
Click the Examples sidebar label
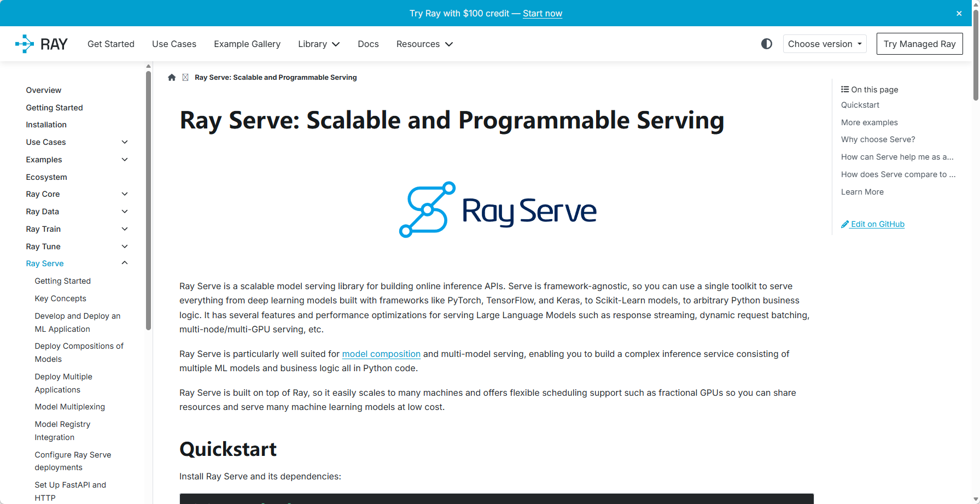[x=44, y=160]
